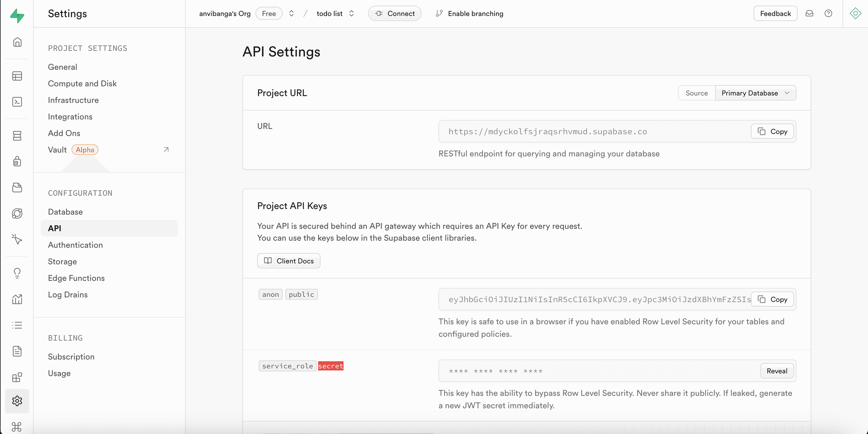Image resolution: width=868 pixels, height=434 pixels.
Task: Switch to the Source view for Project URL
Action: click(x=696, y=93)
